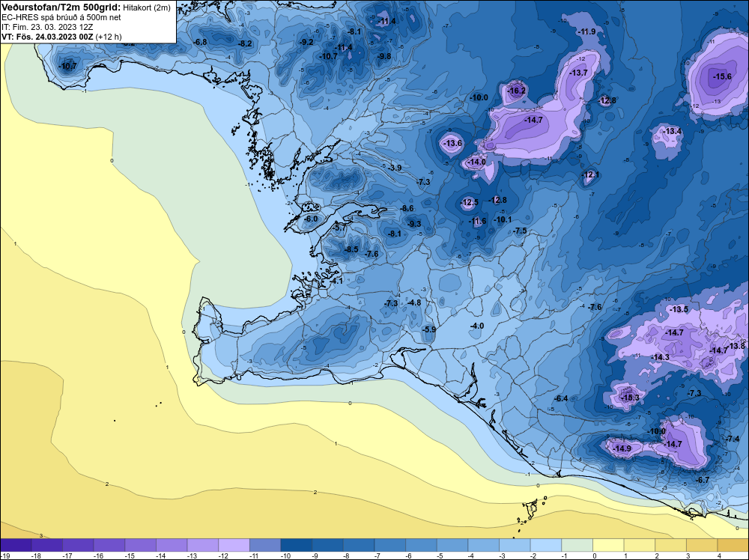749x560 pixels.
Task: Select the legend scale label -14
Action: (160, 556)
